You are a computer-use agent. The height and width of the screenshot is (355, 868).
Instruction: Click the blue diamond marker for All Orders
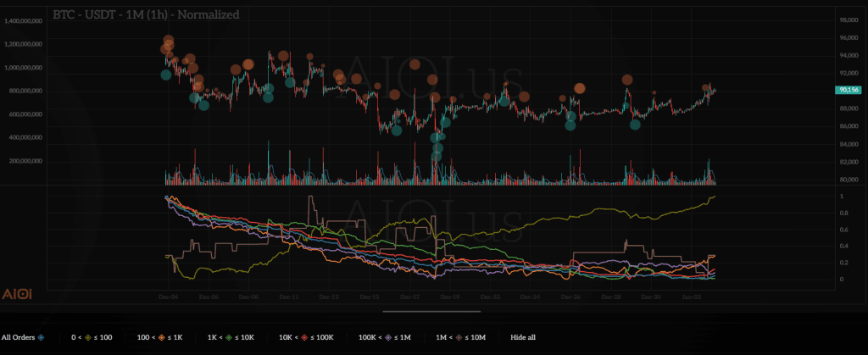[x=41, y=336]
